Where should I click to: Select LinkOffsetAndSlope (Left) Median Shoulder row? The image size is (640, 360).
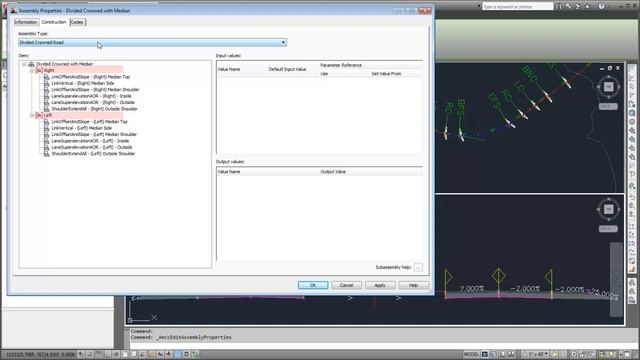coord(94,134)
